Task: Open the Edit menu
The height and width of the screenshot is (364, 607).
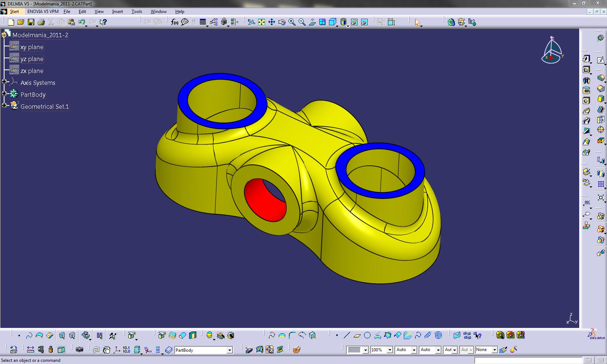Action: (82, 12)
